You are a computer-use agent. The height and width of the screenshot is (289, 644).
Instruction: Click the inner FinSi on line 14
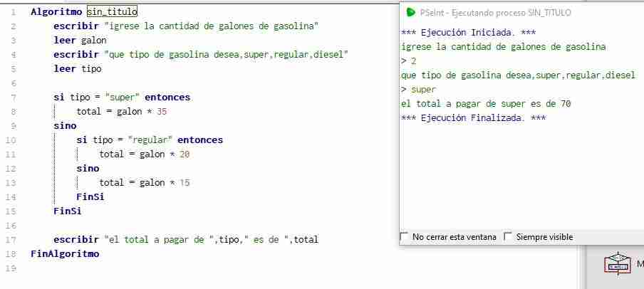coord(90,197)
